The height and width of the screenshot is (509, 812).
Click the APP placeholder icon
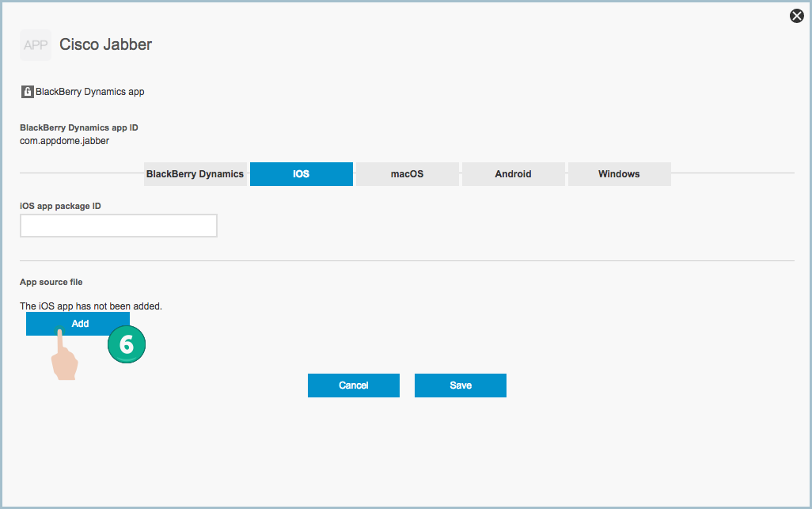pyautogui.click(x=36, y=45)
